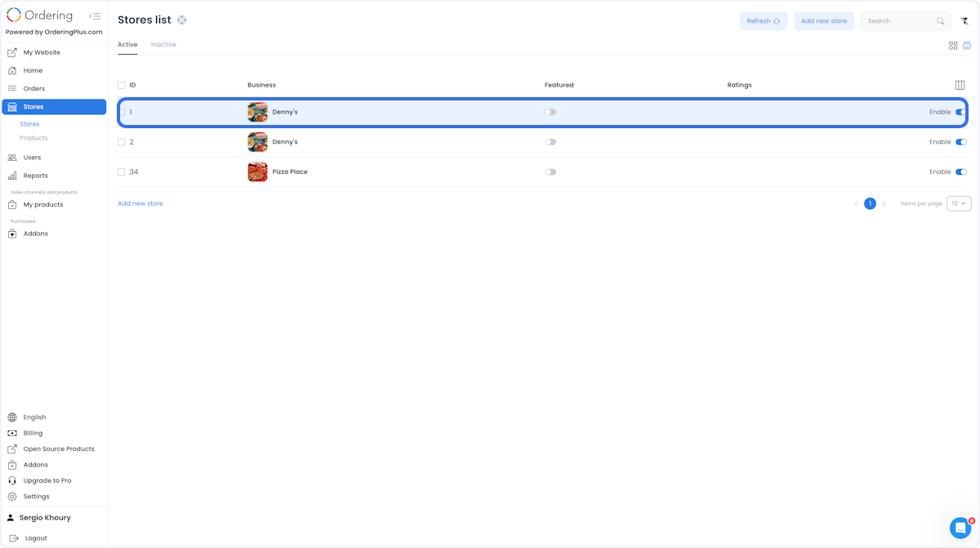The image size is (980, 548).
Task: Click the Refresh button
Action: tap(764, 21)
